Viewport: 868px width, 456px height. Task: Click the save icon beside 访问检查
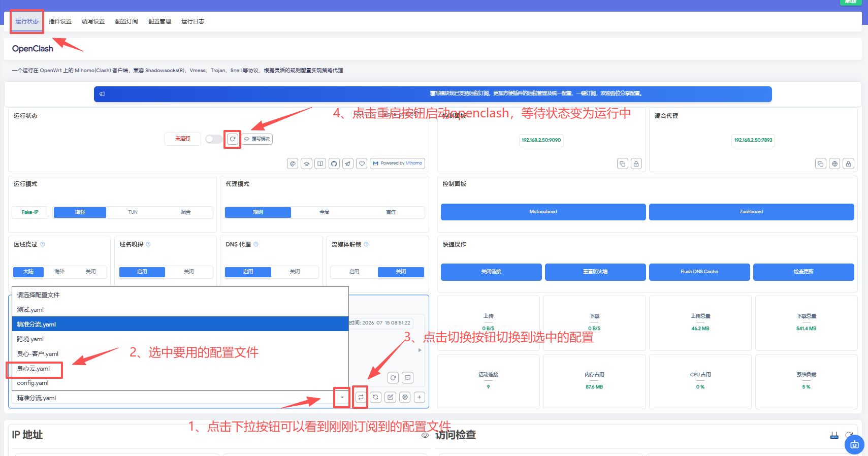tap(834, 435)
